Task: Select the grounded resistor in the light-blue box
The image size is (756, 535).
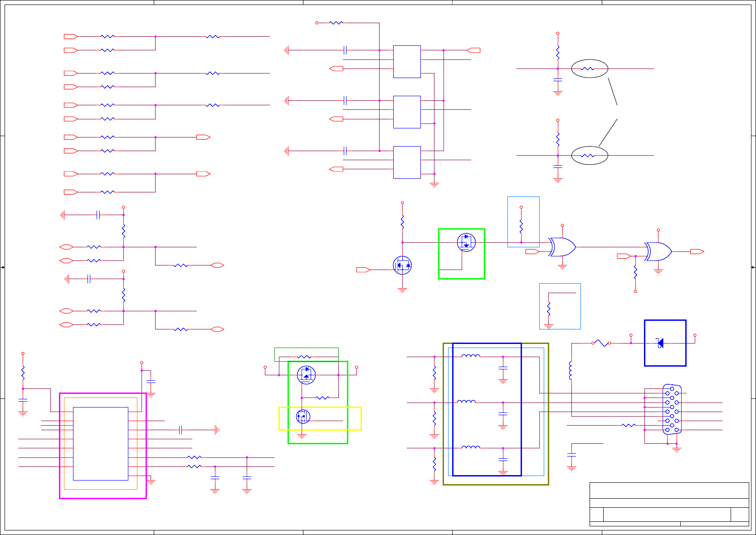Action: click(549, 309)
